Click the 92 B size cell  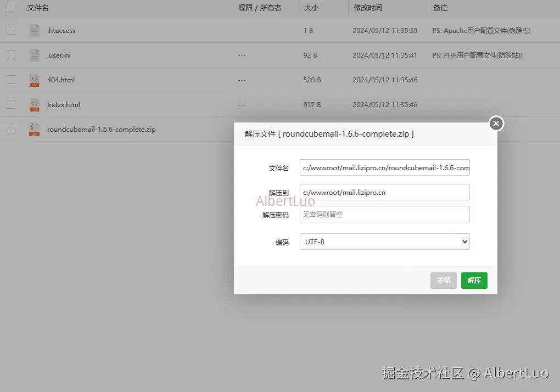310,55
